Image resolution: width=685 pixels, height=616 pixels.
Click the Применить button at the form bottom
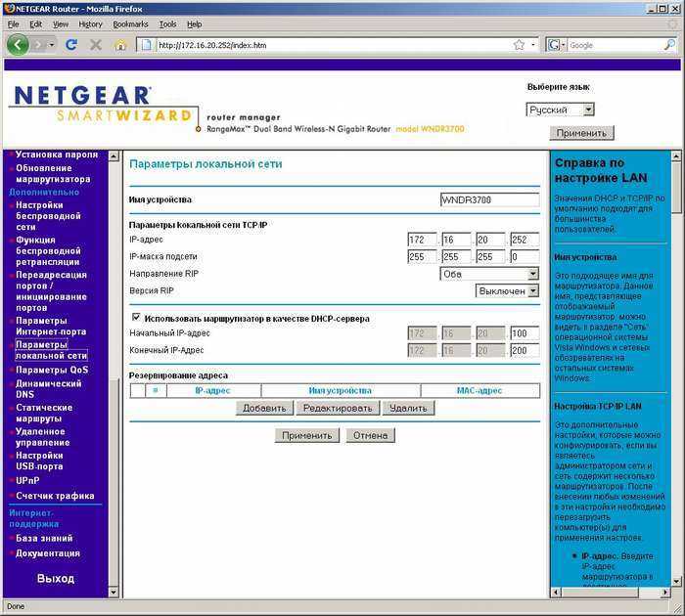click(307, 436)
